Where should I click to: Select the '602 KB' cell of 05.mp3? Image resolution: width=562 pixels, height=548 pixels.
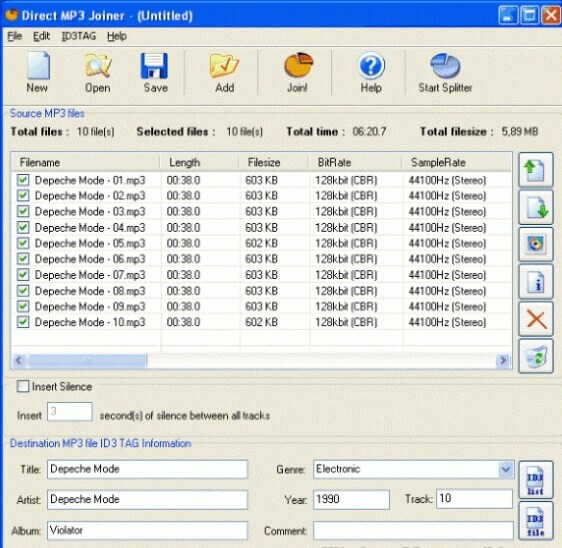[261, 243]
